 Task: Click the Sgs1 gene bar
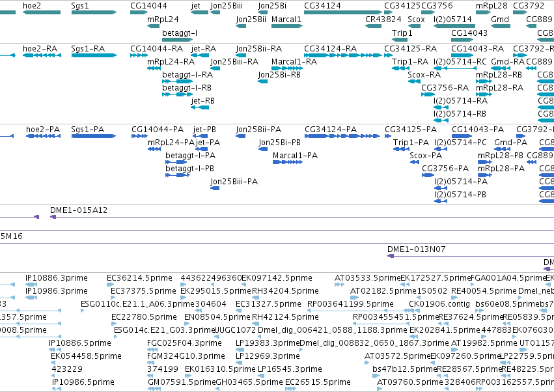point(94,12)
